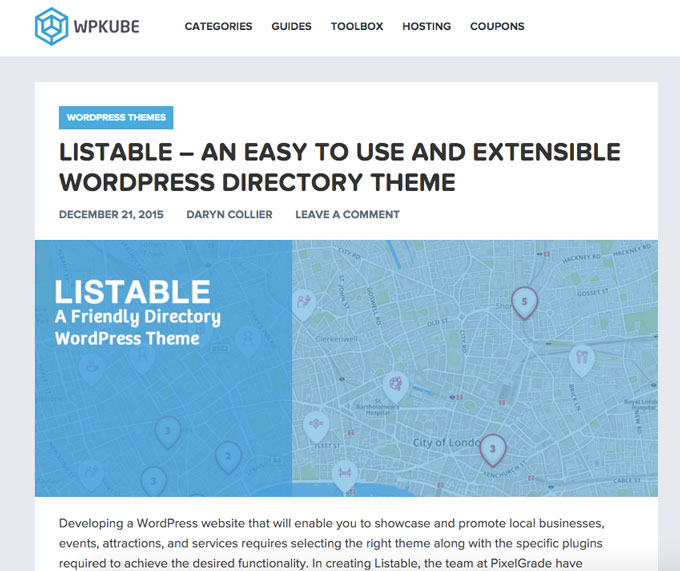
Task: Open the Guides menu item
Action: [x=291, y=26]
